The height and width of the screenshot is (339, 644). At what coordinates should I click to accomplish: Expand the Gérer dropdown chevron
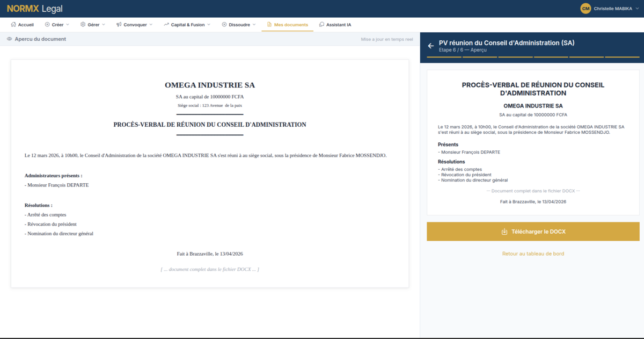(x=104, y=25)
